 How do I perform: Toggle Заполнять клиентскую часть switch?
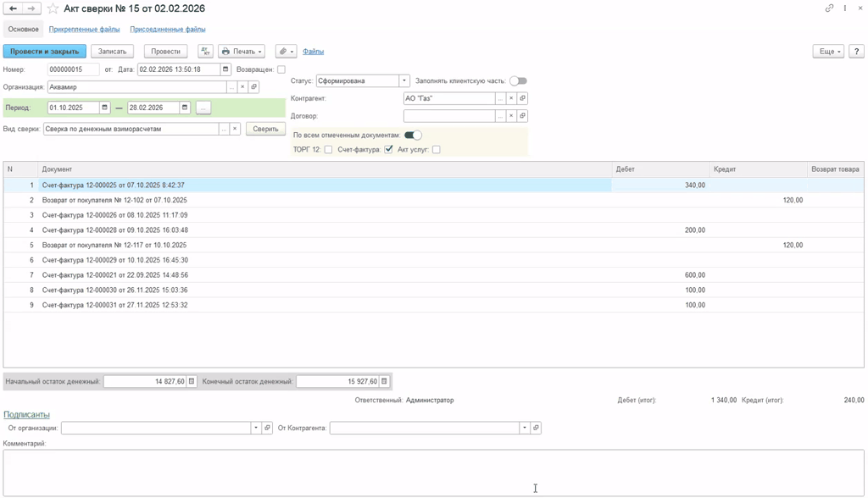(518, 81)
